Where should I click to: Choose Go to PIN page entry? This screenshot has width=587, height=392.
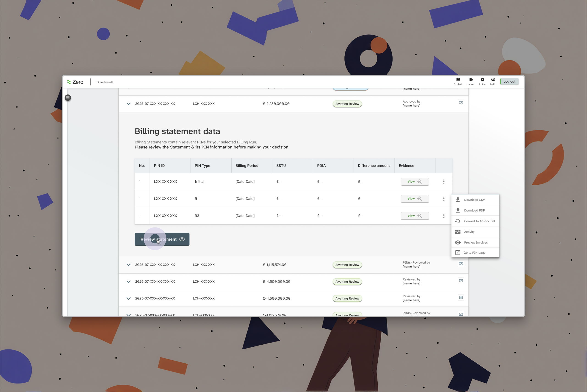[474, 253]
